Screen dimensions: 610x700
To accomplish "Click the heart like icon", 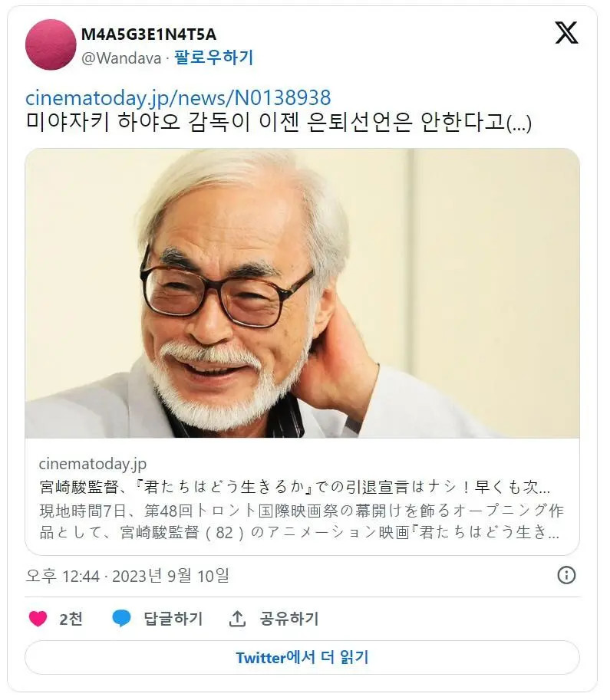I will (x=38, y=618).
